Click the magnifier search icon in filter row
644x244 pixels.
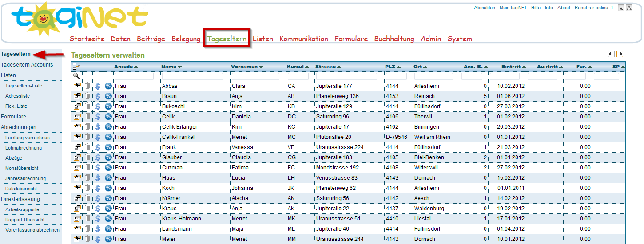click(x=76, y=76)
